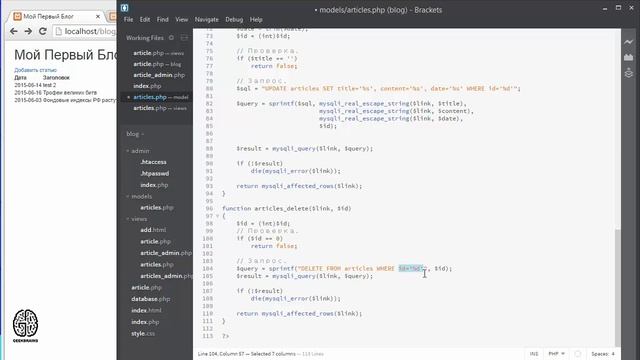Go back in the browser window
The image size is (640, 360).
tap(13, 31)
